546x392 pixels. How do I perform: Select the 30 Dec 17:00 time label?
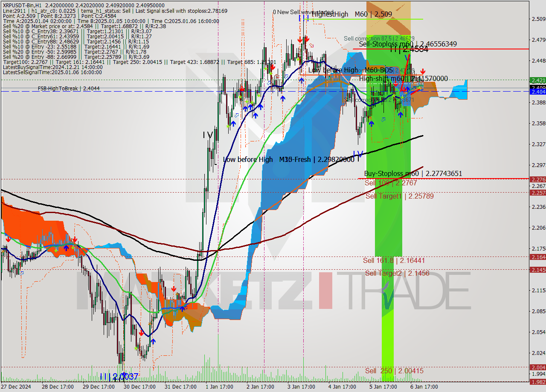pos(139,387)
